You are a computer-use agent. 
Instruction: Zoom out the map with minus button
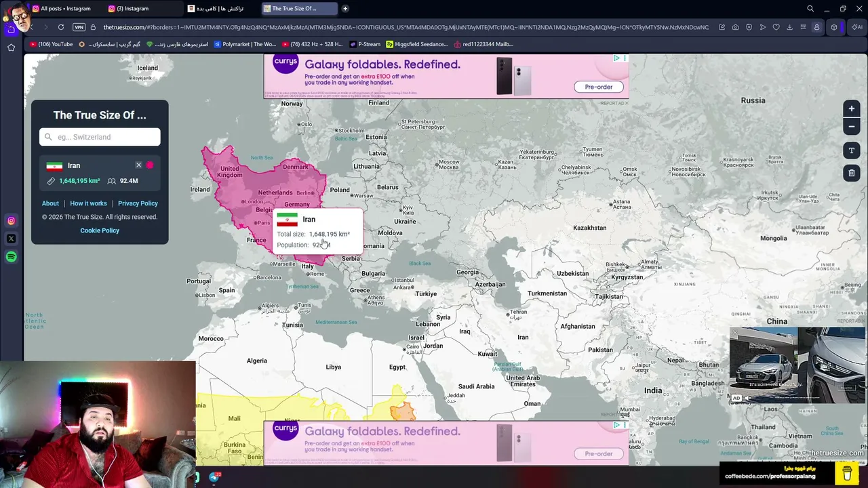(852, 127)
